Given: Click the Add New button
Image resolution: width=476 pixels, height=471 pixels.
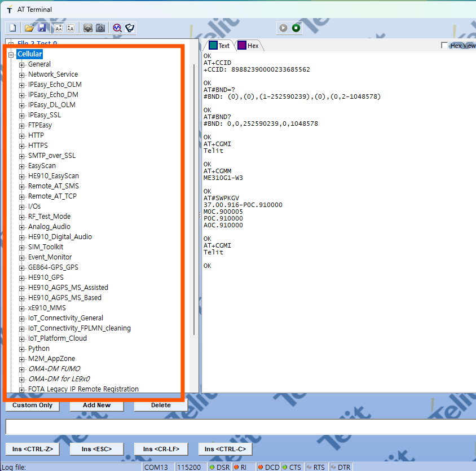Looking at the screenshot, I should [97, 406].
